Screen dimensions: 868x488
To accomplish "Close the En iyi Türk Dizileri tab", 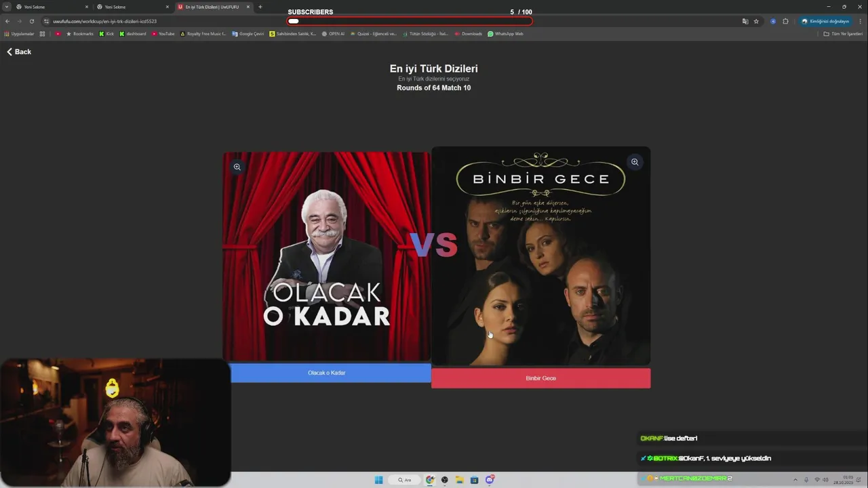I will click(248, 7).
